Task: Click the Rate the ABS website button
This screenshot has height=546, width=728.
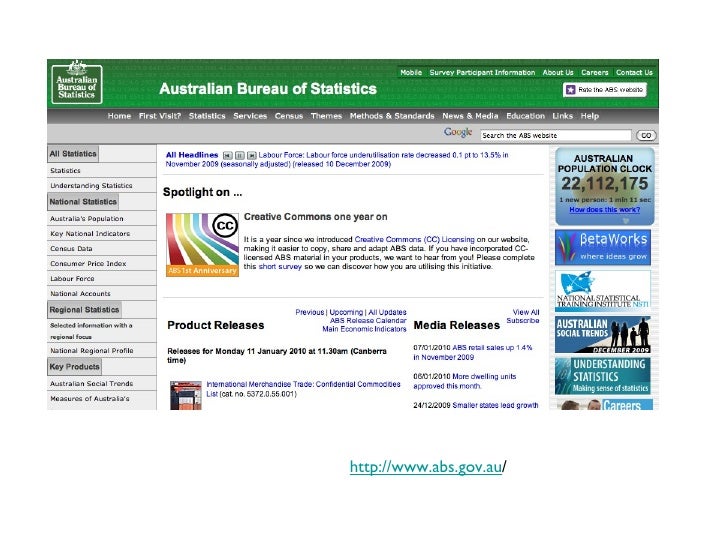Action: [604, 90]
